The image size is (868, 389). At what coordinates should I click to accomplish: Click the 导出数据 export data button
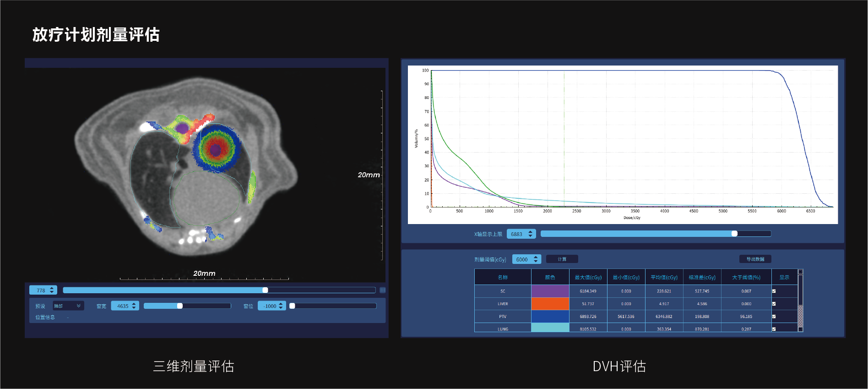tap(755, 259)
